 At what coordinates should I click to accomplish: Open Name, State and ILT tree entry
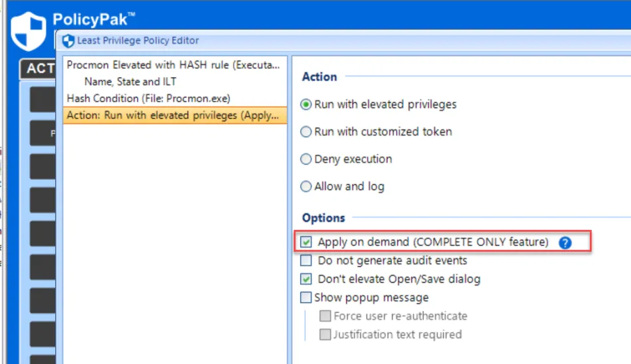pos(131,82)
